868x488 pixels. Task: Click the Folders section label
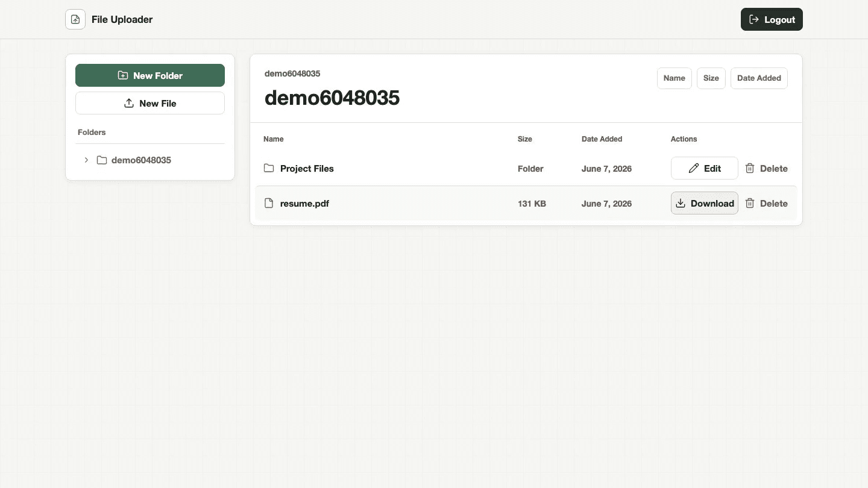(92, 133)
